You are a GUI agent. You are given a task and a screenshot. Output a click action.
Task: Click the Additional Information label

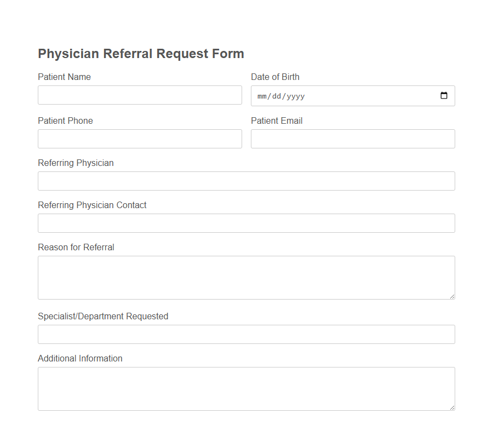click(x=80, y=358)
